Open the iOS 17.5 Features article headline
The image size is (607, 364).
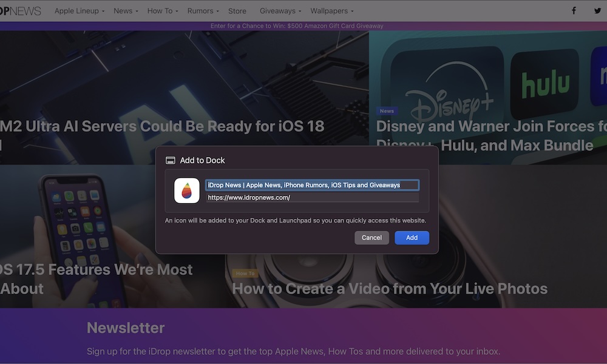(x=96, y=279)
